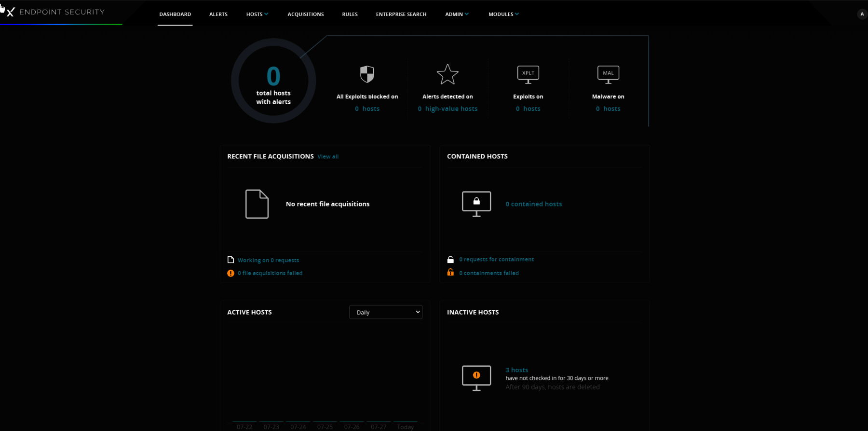Expand the Modules navigation menu
The image size is (868, 431).
503,14
